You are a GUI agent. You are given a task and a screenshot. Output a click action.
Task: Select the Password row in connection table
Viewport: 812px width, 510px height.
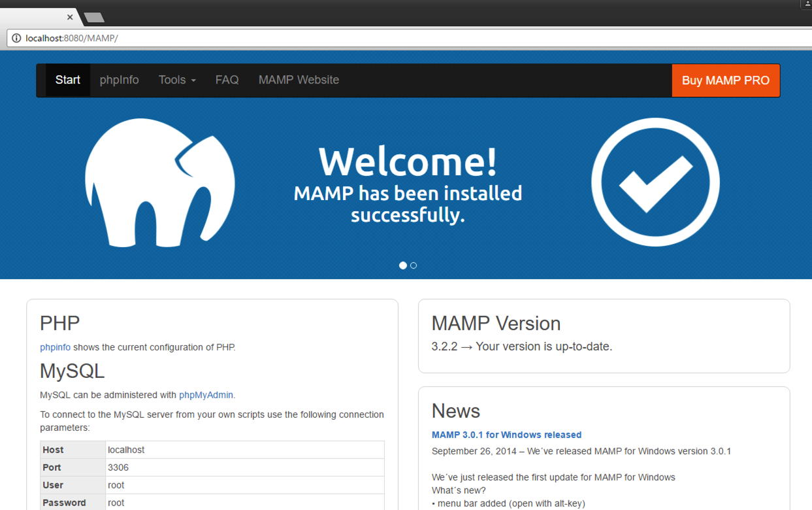64,502
